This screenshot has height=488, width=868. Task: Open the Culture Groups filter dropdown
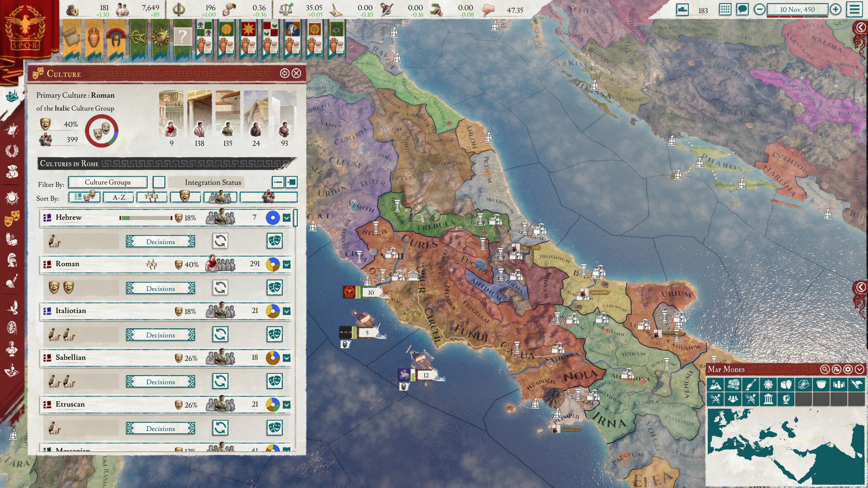click(108, 182)
